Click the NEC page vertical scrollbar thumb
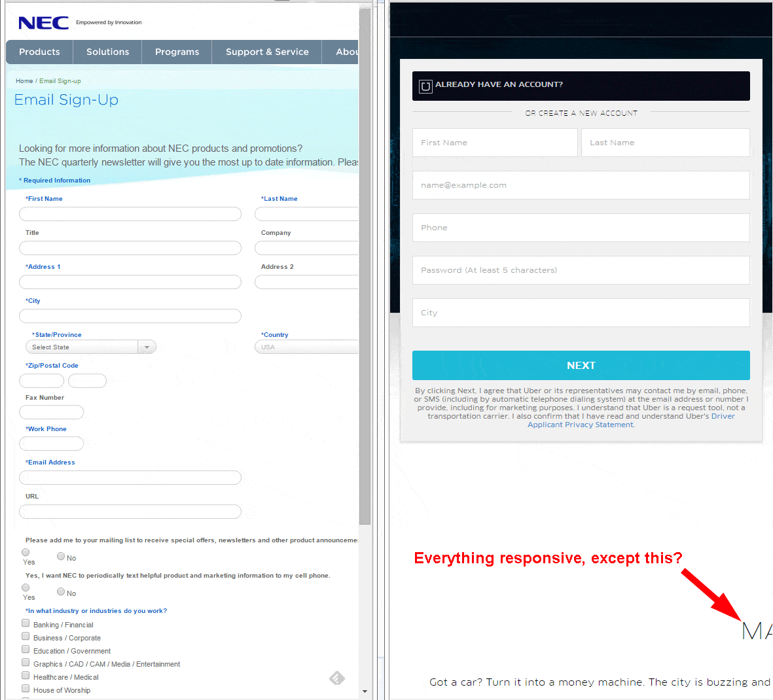The width and height of the screenshot is (773, 700). [x=365, y=266]
